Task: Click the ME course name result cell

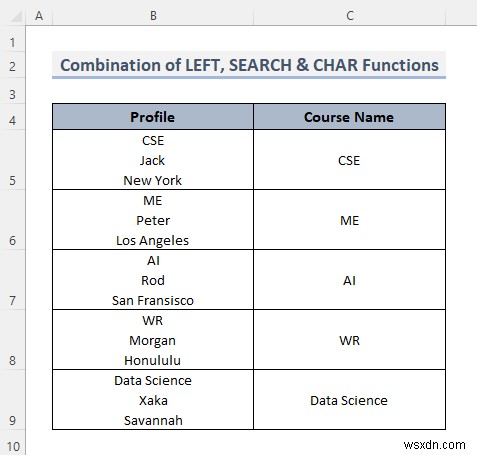Action: point(349,220)
